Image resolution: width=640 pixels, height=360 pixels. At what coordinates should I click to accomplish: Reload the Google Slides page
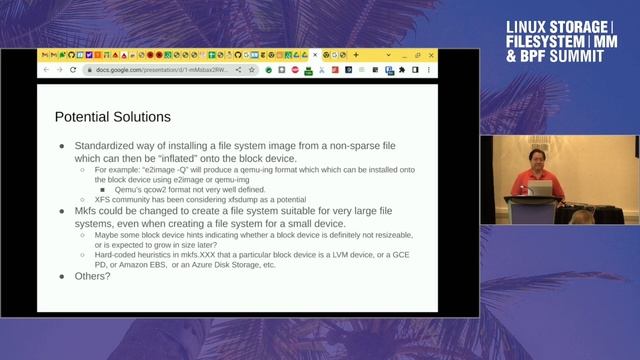coord(73,70)
